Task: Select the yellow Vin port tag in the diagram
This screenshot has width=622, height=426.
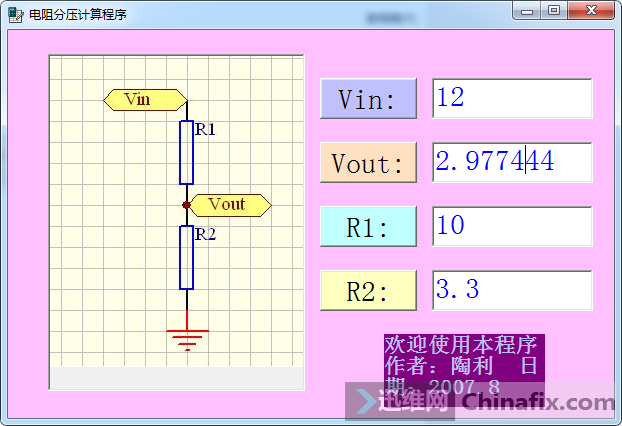Action: point(144,99)
